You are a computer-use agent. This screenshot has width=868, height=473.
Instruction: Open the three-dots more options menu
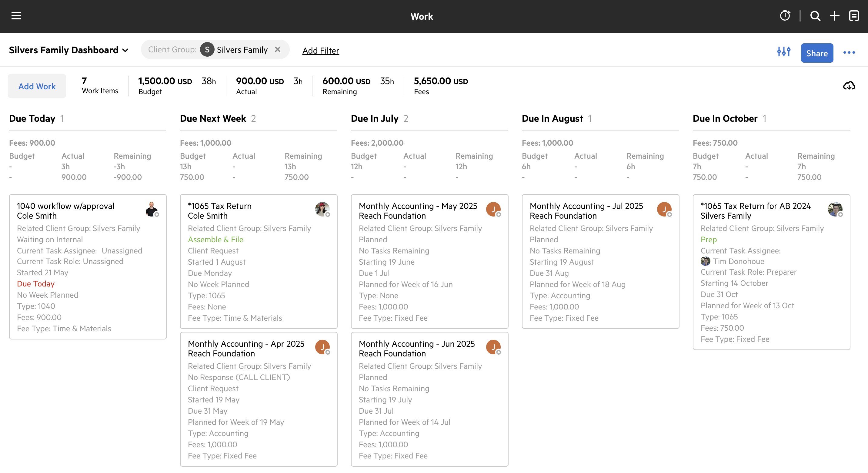tap(849, 52)
